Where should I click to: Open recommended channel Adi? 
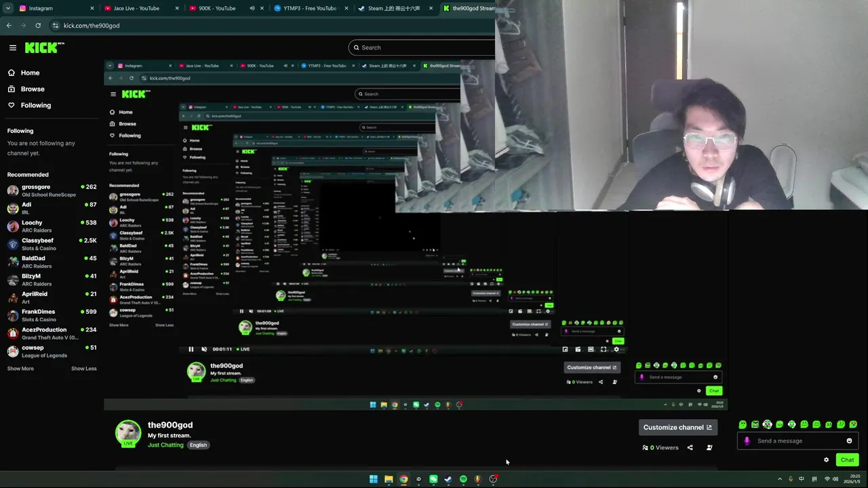[x=52, y=208]
